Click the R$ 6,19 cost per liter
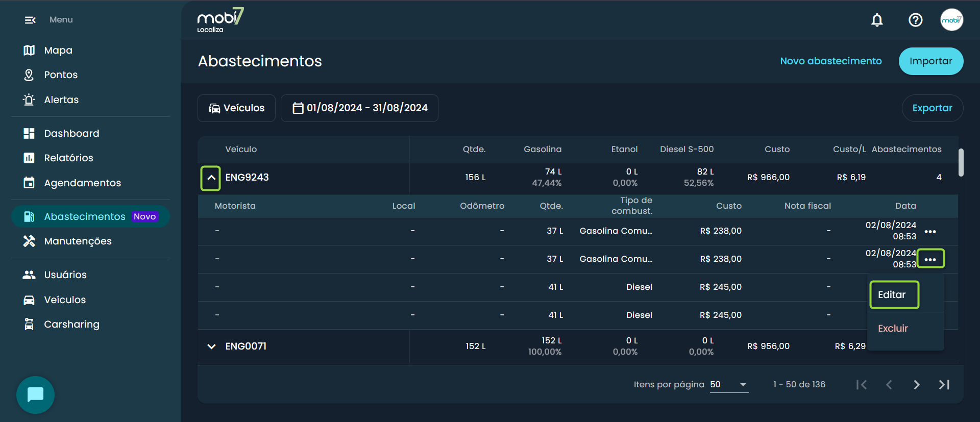 pos(851,178)
